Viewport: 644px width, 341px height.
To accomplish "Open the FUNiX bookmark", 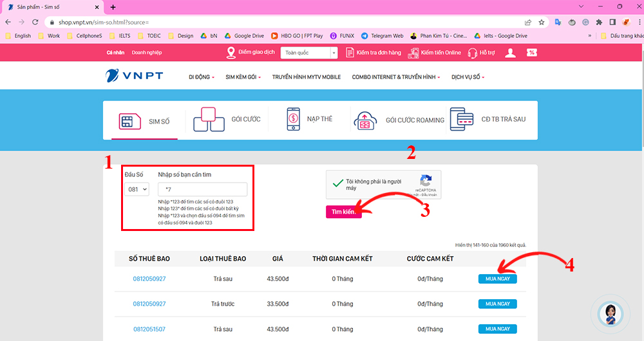I will pos(342,35).
